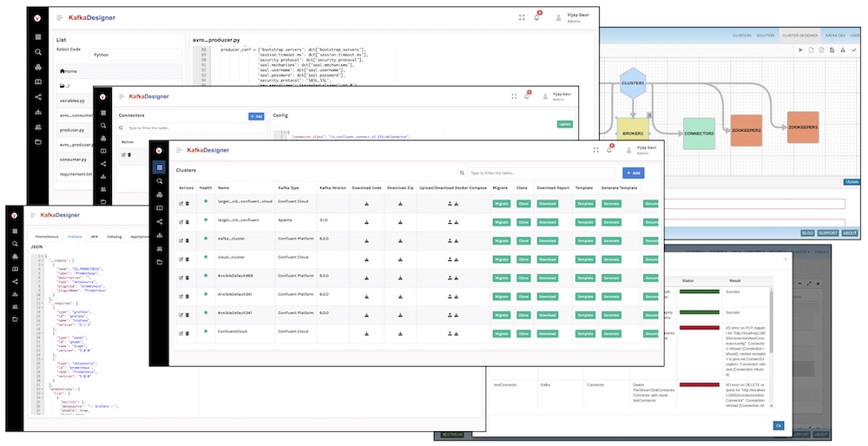
Task: Open variables.py in the code file list
Action: [x=72, y=101]
